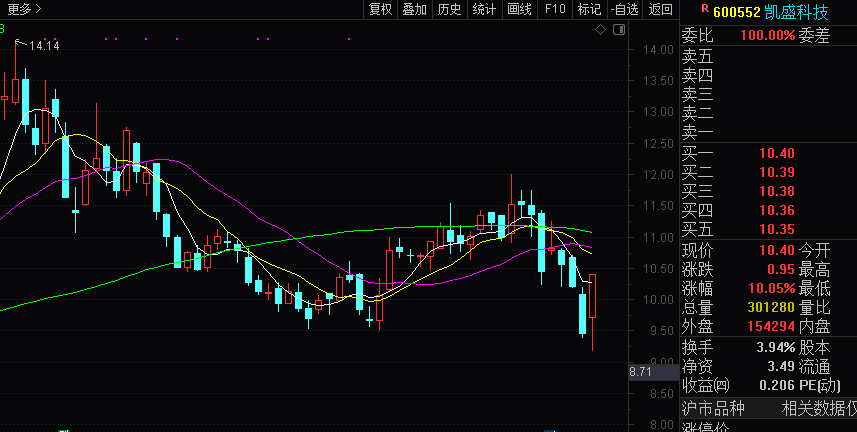
Task: Open the 叠加 overlay option
Action: point(414,10)
